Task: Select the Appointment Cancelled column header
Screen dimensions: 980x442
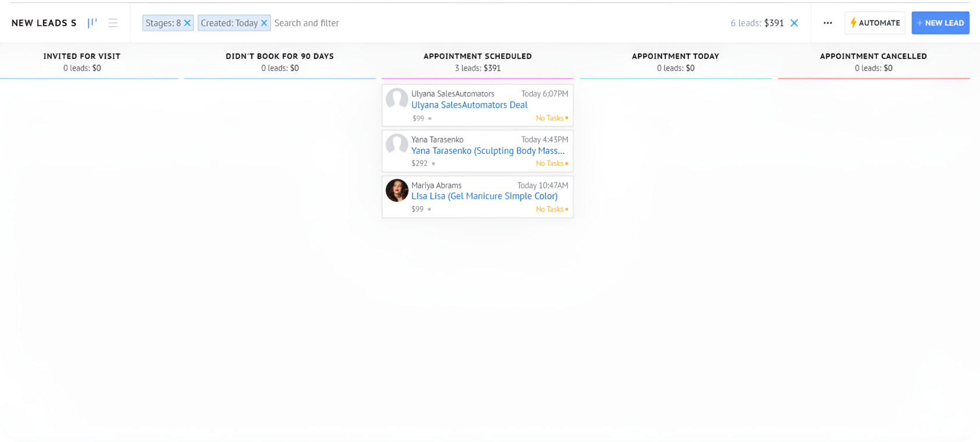Action: [x=873, y=56]
